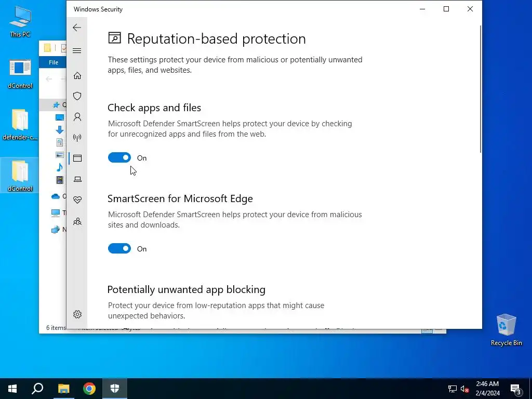Select Quick access star in File Explorer
Viewport: 532px width, 399px height.
[56, 105]
